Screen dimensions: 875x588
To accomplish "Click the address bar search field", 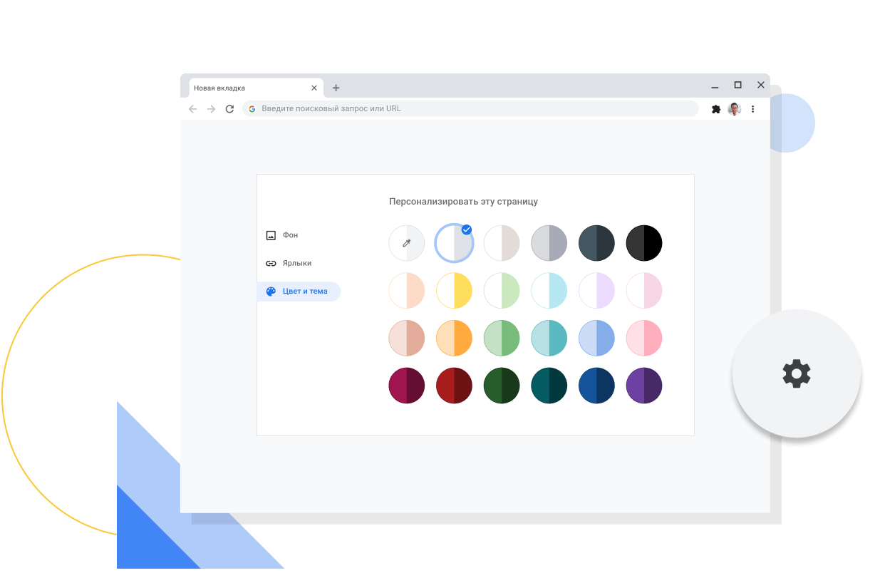I will pos(470,109).
